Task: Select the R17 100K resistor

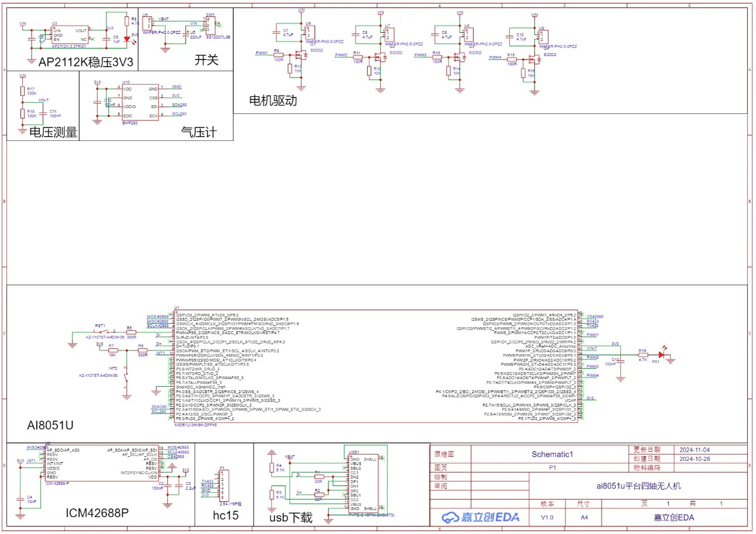Action: pos(23,91)
